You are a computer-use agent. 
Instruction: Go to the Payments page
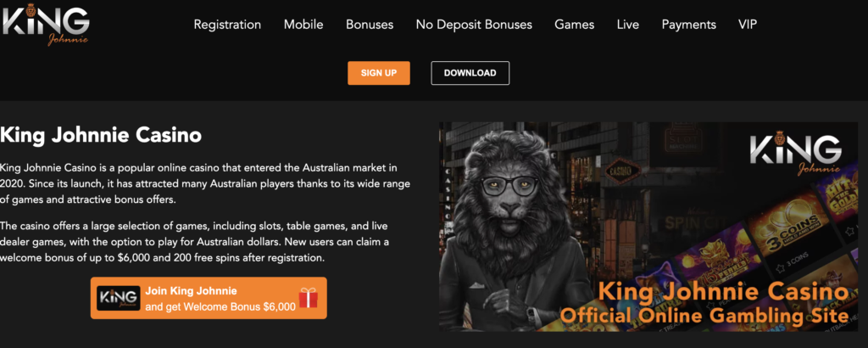688,25
